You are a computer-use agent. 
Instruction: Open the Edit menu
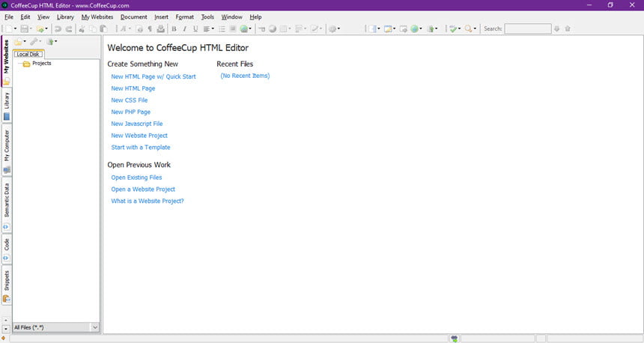pyautogui.click(x=25, y=16)
